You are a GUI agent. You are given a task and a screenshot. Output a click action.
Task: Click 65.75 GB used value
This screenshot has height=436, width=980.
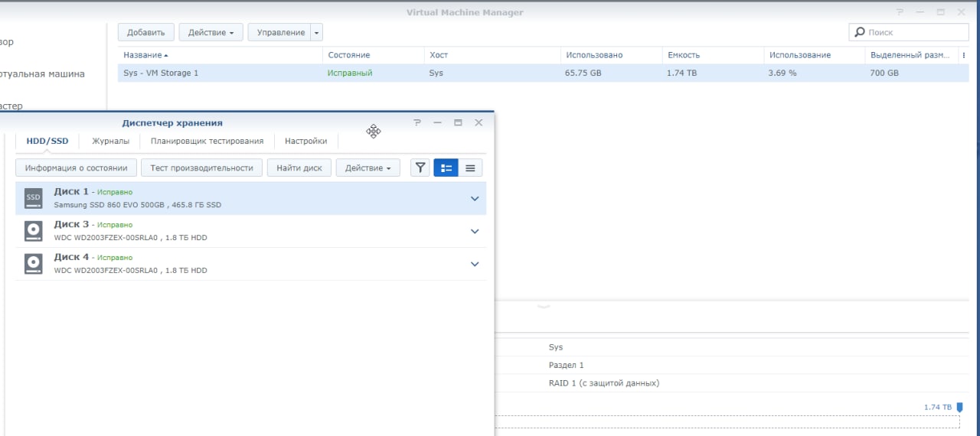pyautogui.click(x=583, y=73)
